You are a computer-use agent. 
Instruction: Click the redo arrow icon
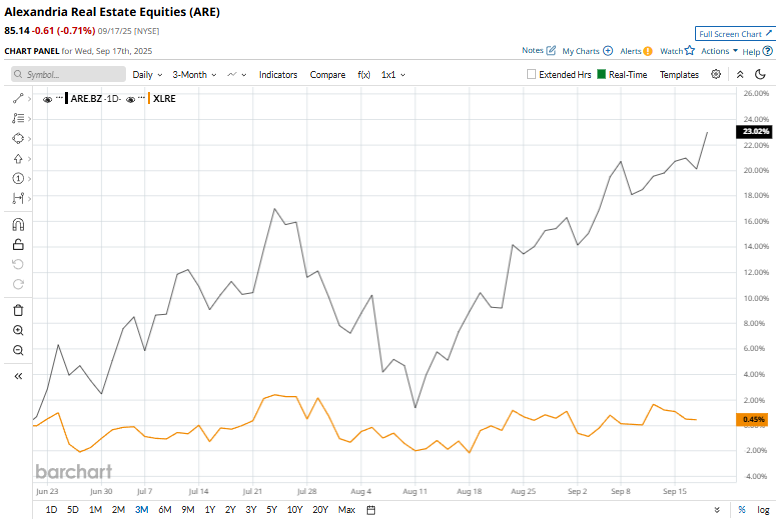pyautogui.click(x=18, y=284)
